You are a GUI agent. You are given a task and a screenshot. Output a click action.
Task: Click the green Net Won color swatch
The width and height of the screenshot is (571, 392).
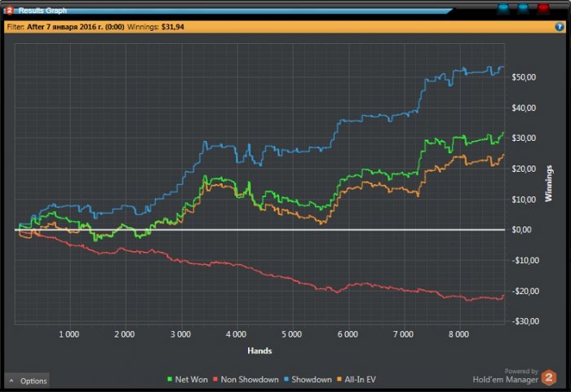point(170,379)
